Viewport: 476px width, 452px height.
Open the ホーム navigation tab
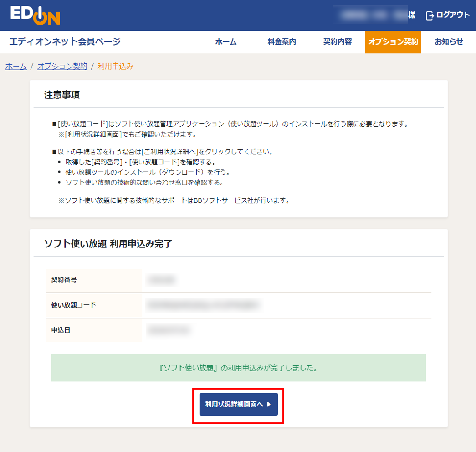[226, 42]
